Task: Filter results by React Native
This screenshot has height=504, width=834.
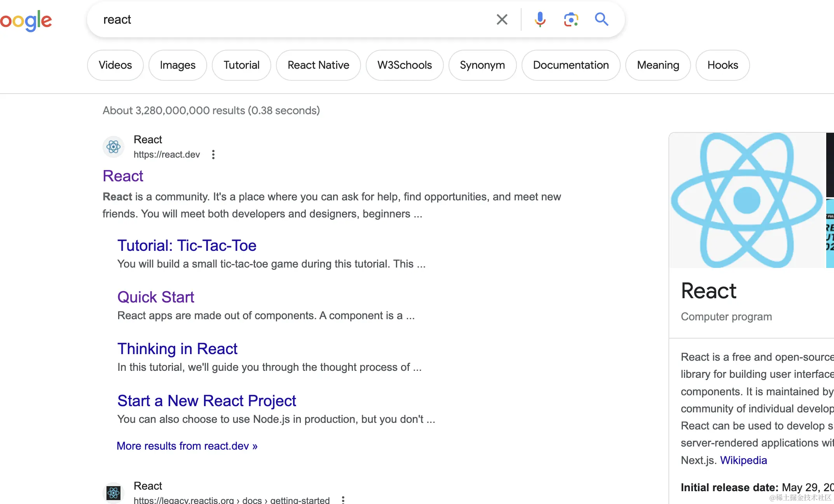Action: pyautogui.click(x=318, y=65)
